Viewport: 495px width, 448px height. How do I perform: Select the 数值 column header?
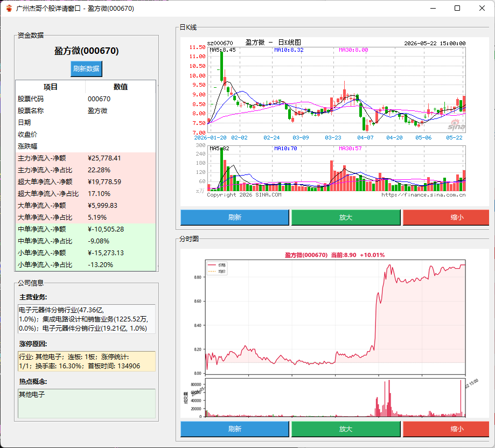pyautogui.click(x=121, y=87)
